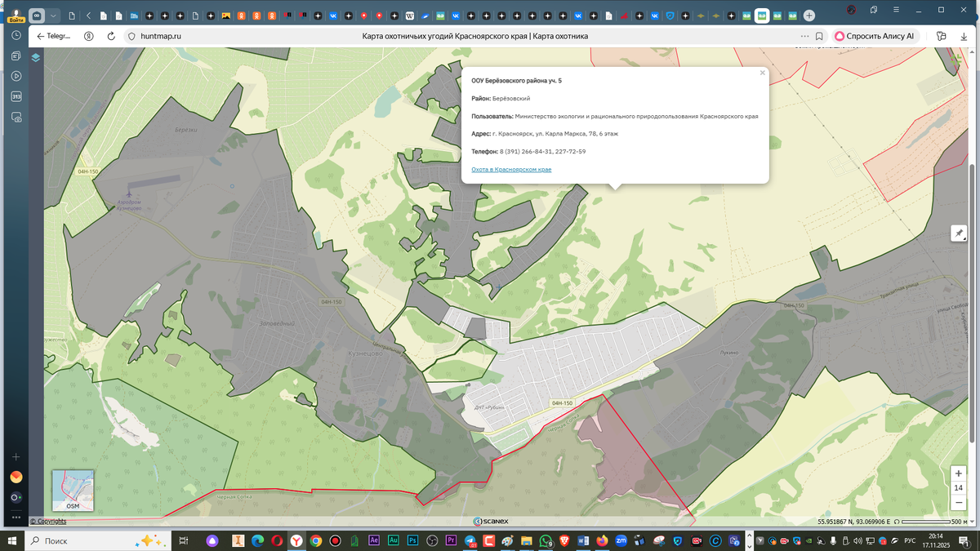Open Firefox from the taskbar
Viewport: 980px width, 551px height.
pos(602,540)
